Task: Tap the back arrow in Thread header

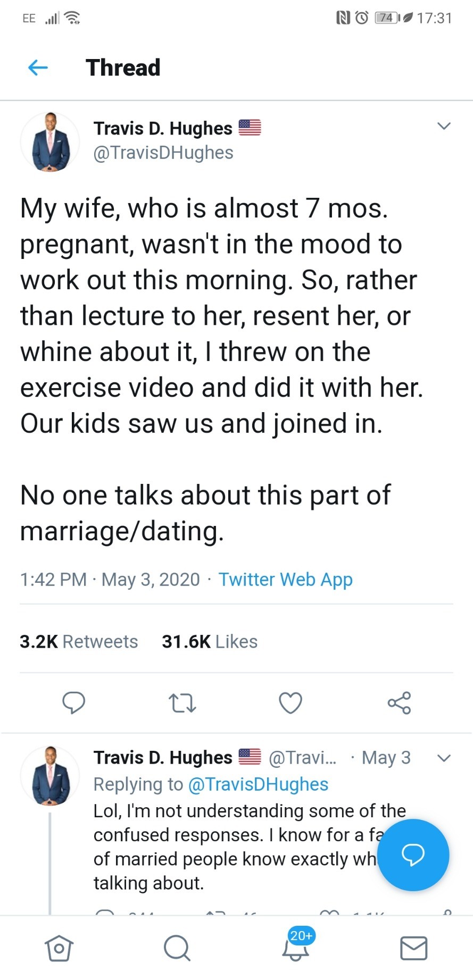Action: pos(38,68)
